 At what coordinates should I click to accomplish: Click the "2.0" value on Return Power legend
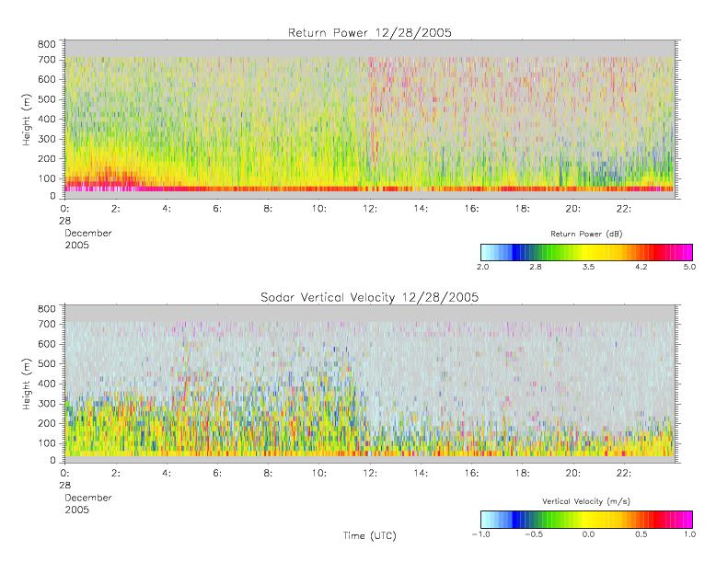483,267
